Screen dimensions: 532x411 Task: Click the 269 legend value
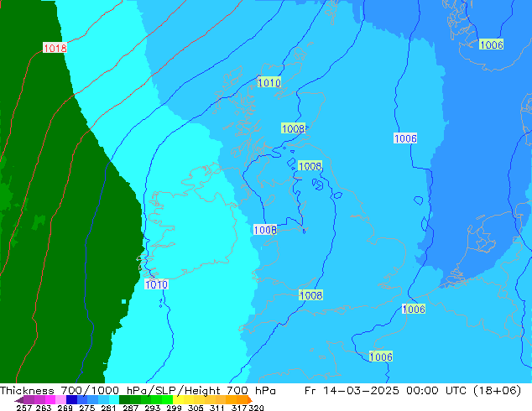click(65, 408)
